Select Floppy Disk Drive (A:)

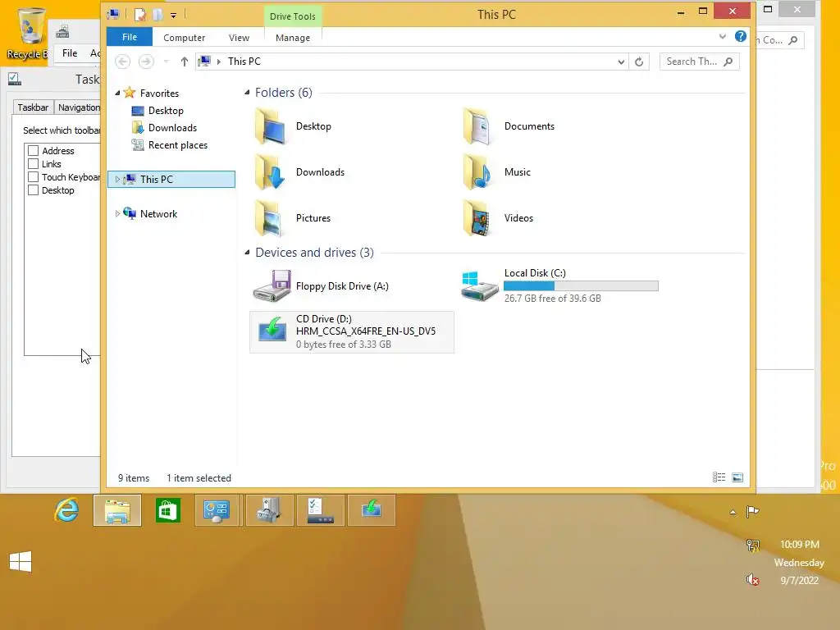[x=321, y=286]
